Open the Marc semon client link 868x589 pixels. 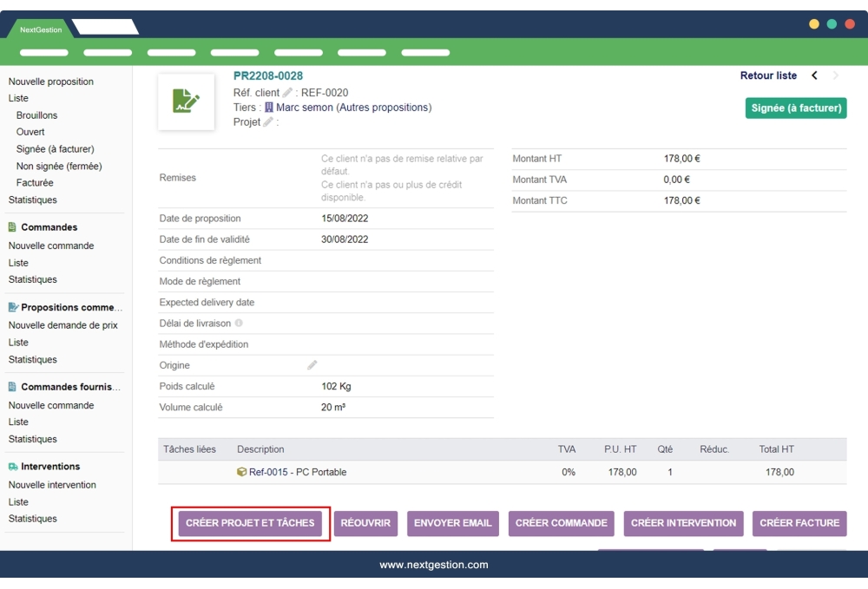306,106
